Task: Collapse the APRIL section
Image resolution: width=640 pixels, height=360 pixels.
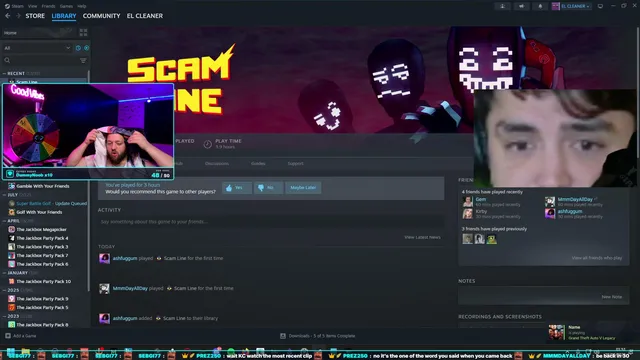Action: [17, 221]
